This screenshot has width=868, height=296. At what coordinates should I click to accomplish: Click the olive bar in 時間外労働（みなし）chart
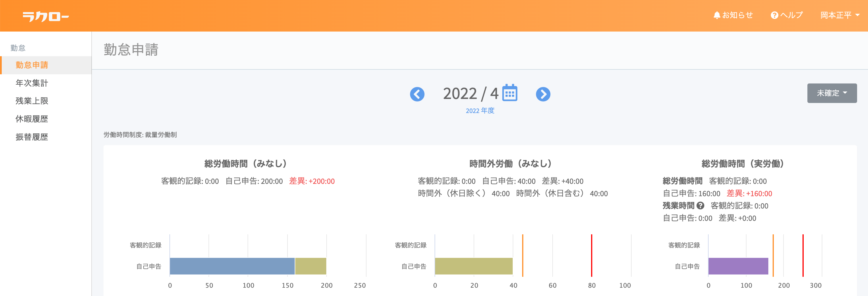click(474, 266)
